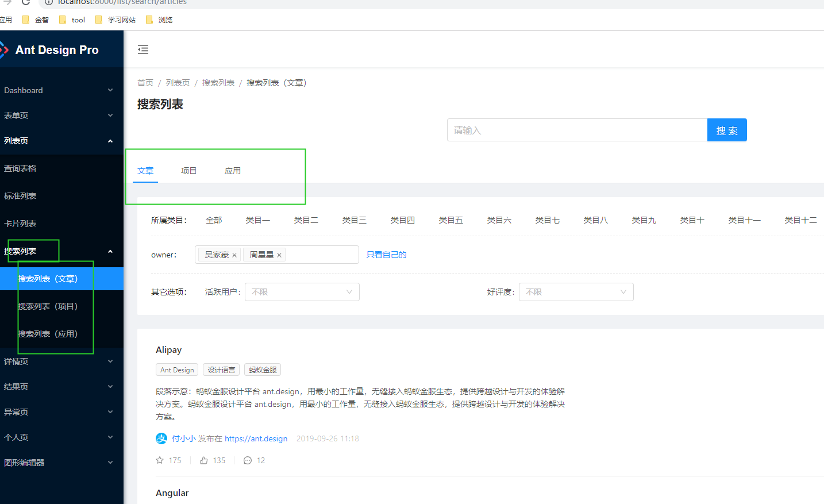Collapse the 搜索列表 submenu

pyautogui.click(x=61, y=251)
